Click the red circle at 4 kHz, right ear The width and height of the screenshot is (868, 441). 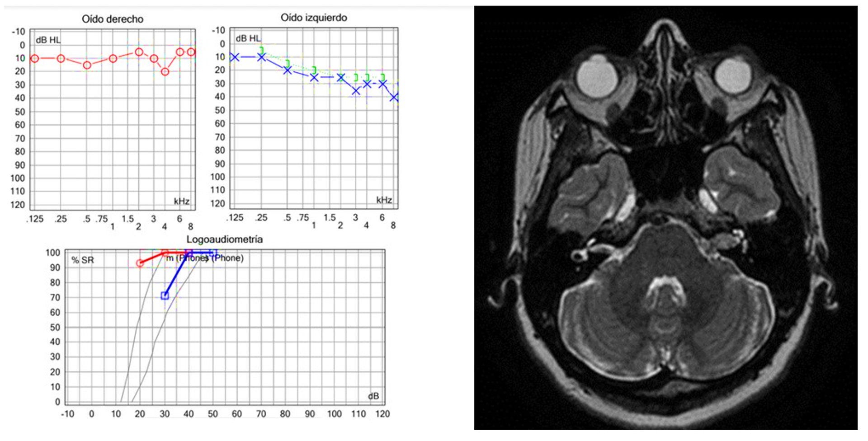pos(165,71)
